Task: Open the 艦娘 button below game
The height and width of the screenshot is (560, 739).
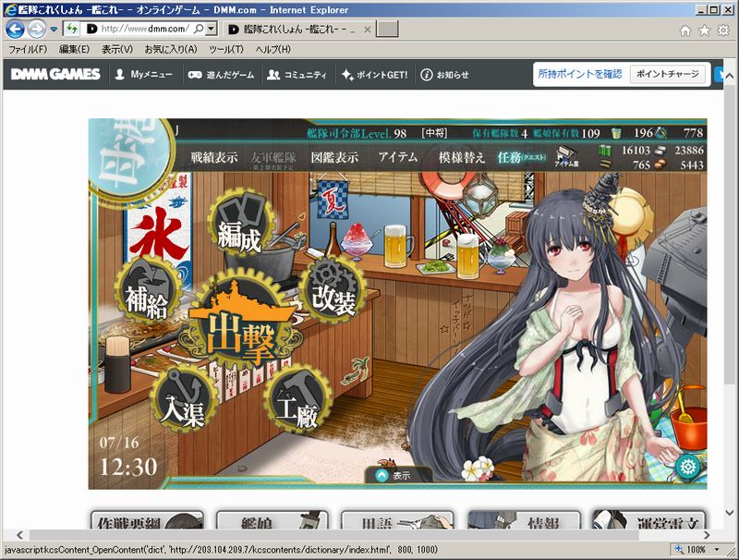Action: coord(272,519)
